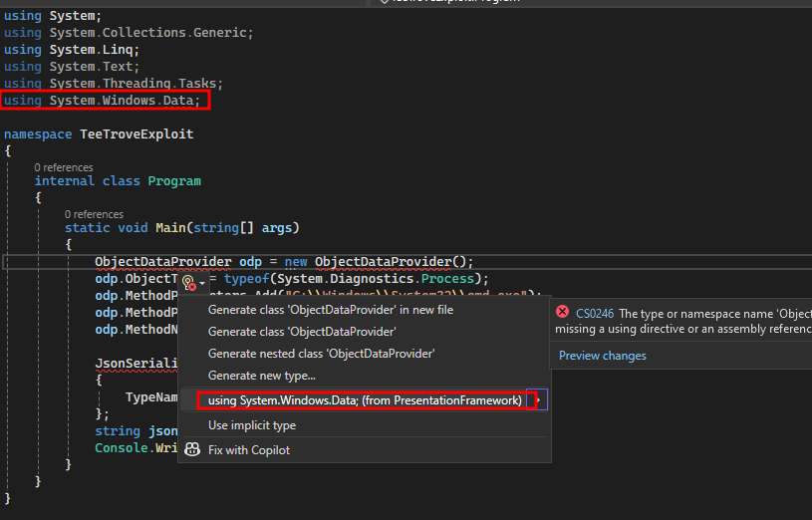Viewport: 812px width, 520px height.
Task: Apply using System.Windows.Data; from PresentationFramework
Action: coord(365,400)
